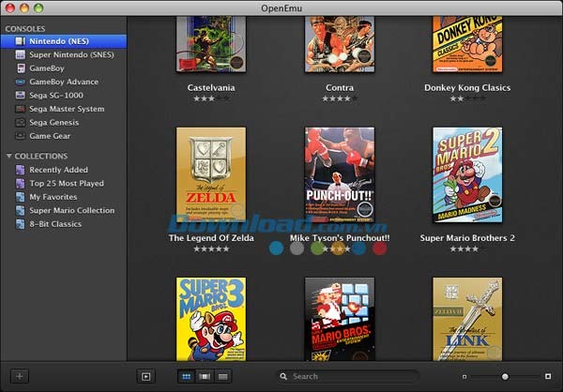Viewport: 563px width, 392px height.
Task: Select GameBoy Advance in sidebar
Action: [x=64, y=82]
